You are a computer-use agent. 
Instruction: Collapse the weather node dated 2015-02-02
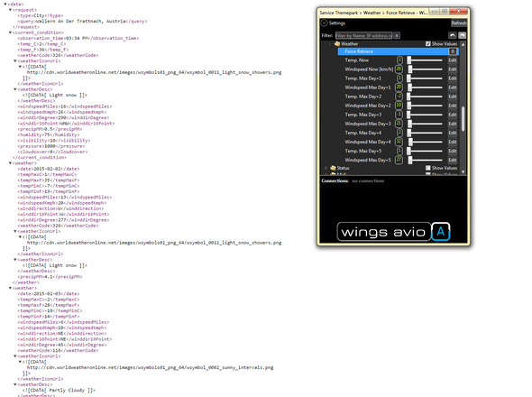click(x=10, y=163)
